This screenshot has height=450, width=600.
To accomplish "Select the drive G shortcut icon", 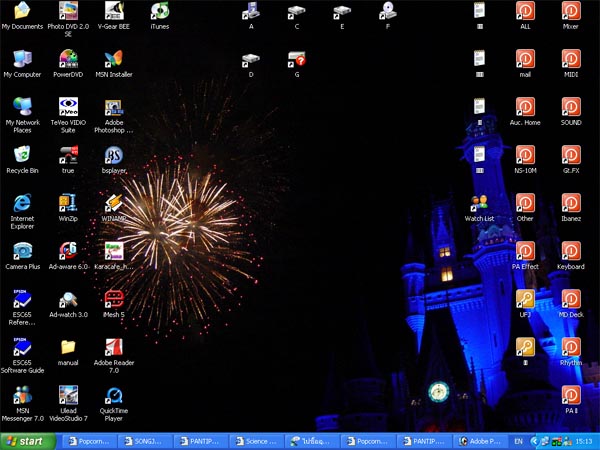I will [297, 59].
